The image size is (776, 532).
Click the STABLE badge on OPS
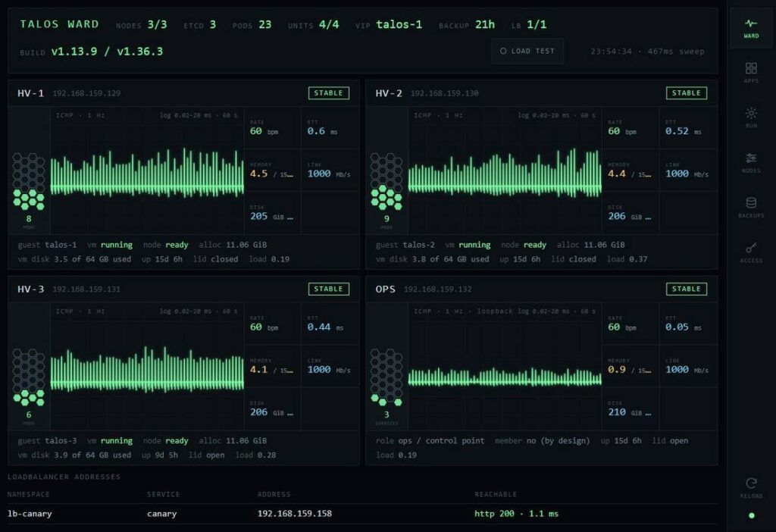click(x=687, y=289)
